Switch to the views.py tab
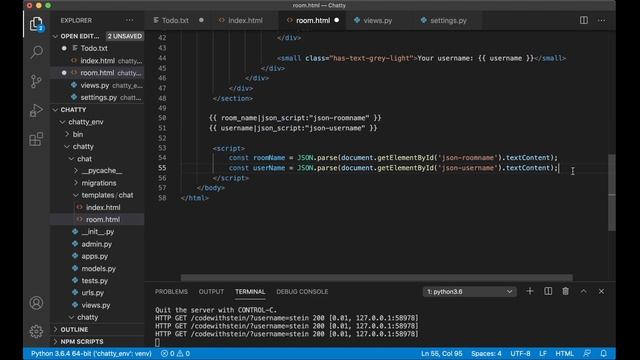The width and height of the screenshot is (640, 360). (x=378, y=20)
